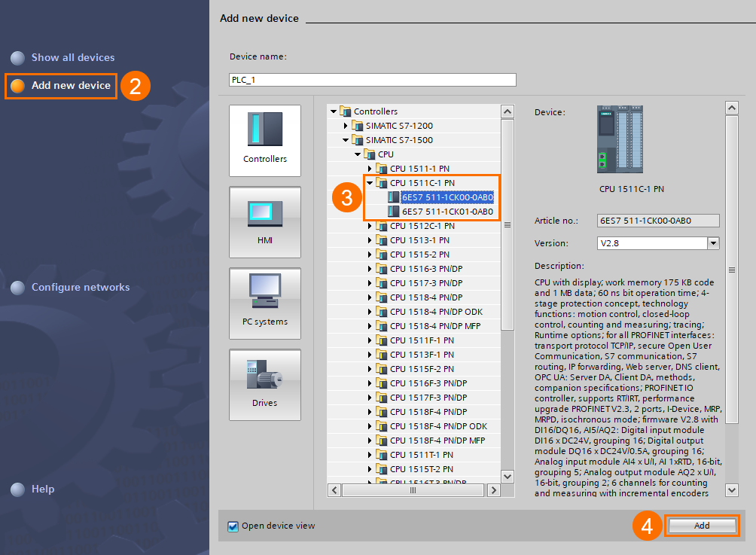Click folder icon of CPU 1516-3 PN/DP
The height and width of the screenshot is (555, 756).
coord(381,269)
